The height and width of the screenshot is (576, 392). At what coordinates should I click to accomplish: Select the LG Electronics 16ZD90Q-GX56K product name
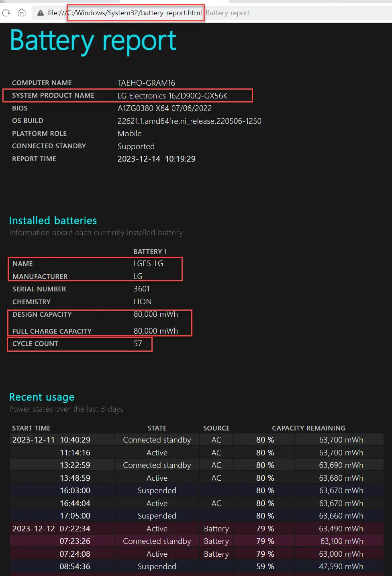click(172, 96)
